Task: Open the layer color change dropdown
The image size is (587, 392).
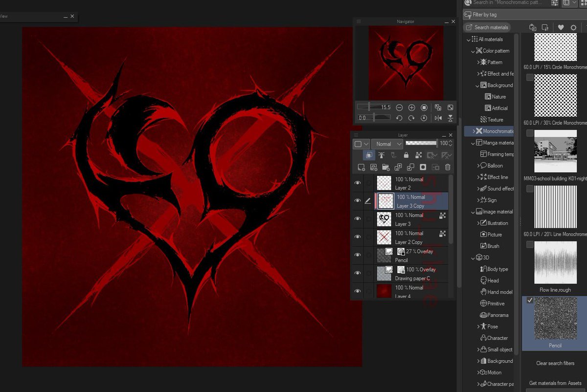Action: [362, 144]
